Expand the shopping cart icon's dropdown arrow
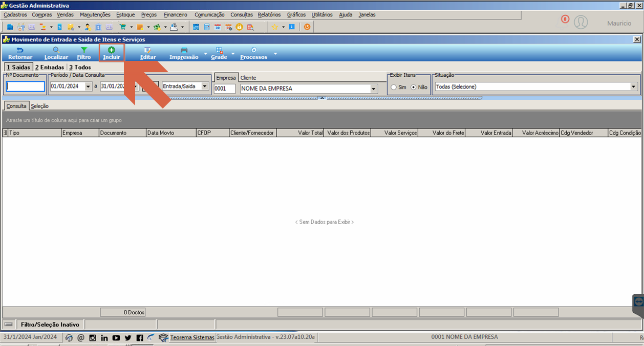The width and height of the screenshot is (644, 346). click(x=132, y=27)
